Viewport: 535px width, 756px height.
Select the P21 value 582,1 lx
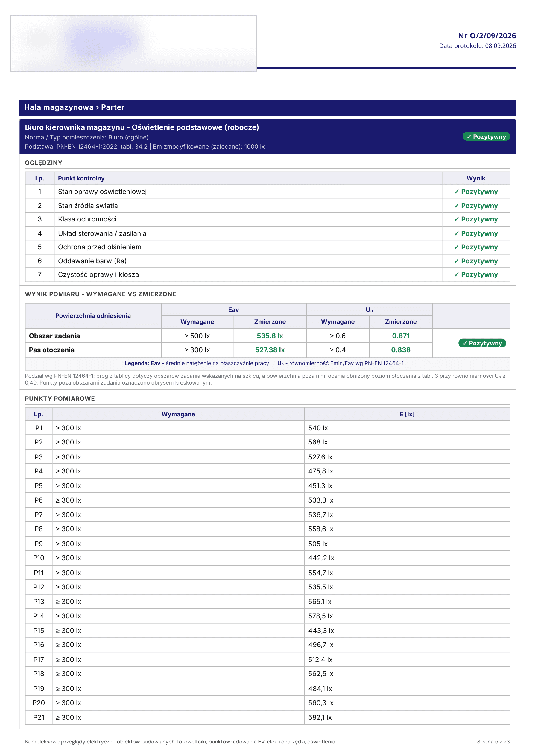click(320, 717)
